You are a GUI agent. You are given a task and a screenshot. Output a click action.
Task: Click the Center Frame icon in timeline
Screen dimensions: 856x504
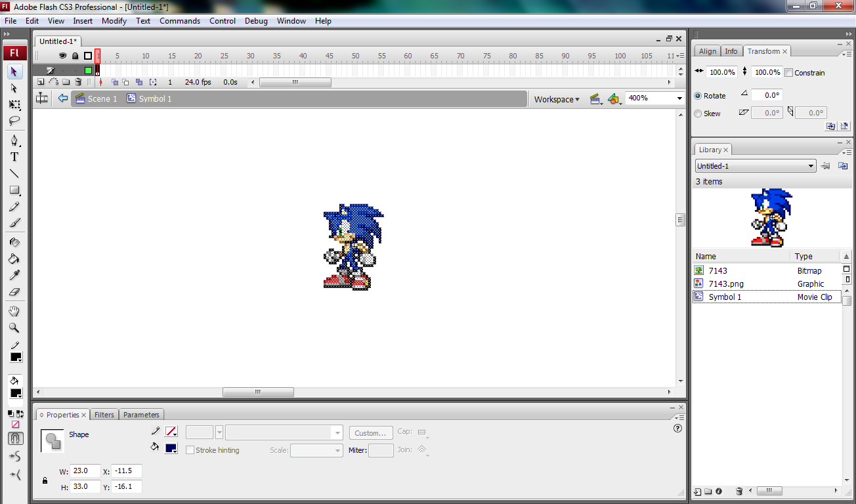pyautogui.click(x=100, y=82)
